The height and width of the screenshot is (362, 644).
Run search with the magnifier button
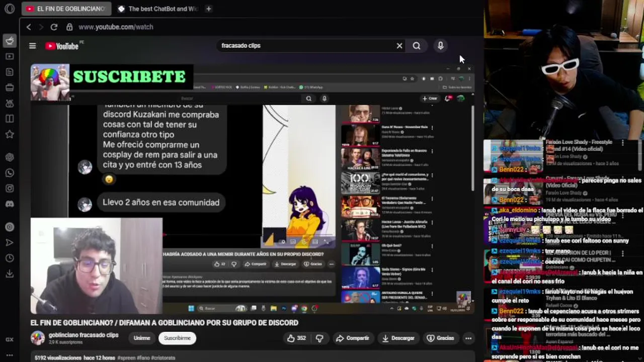click(417, 46)
